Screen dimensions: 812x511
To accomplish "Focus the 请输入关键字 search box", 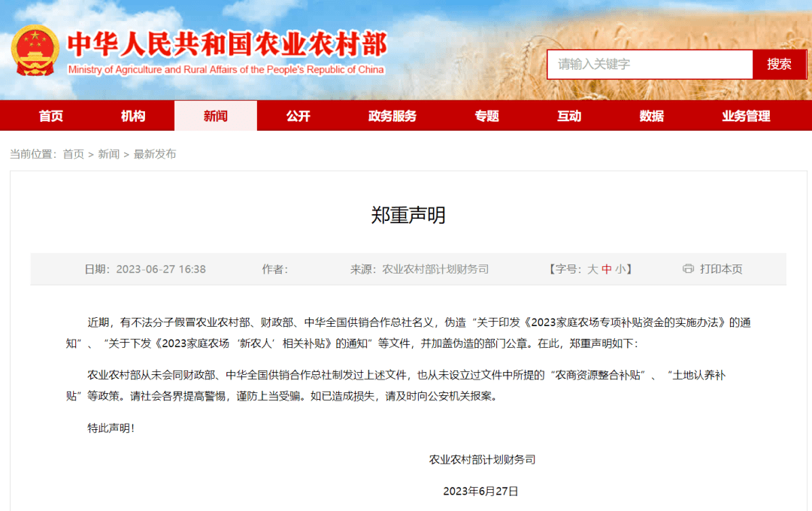I will coord(650,64).
